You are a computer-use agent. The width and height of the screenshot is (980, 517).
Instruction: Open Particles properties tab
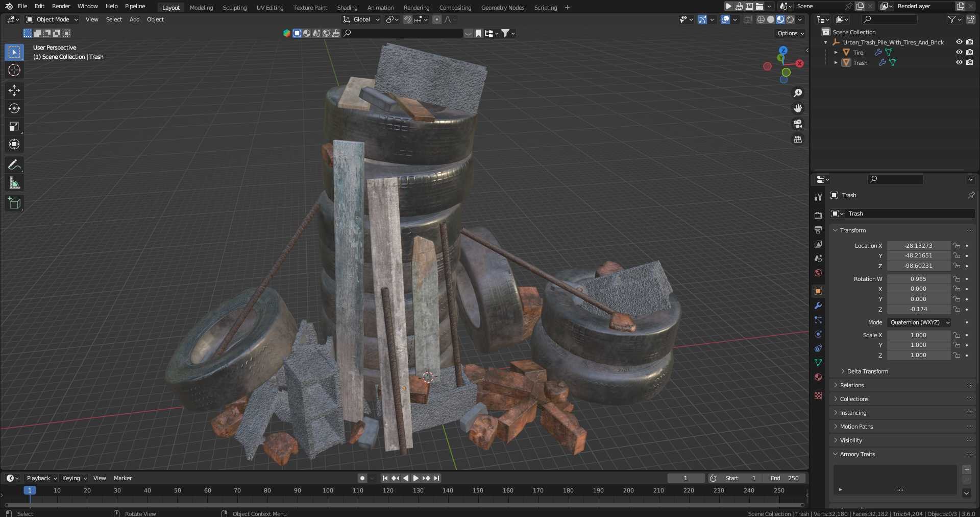click(x=818, y=320)
